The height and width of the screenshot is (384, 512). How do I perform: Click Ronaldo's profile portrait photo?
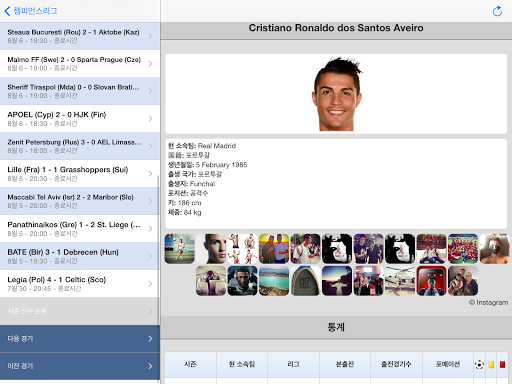[337, 94]
